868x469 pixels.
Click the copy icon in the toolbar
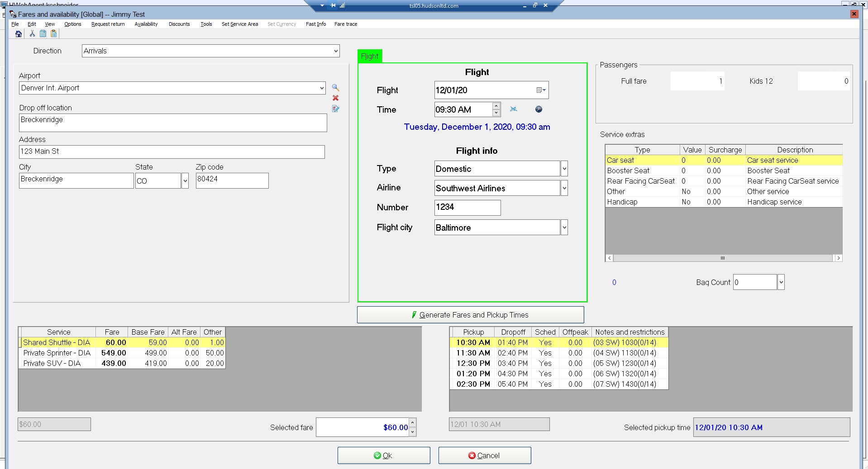(43, 34)
